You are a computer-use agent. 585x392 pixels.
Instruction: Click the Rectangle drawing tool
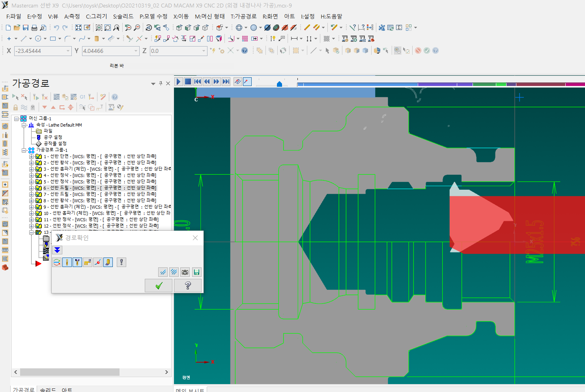53,39
